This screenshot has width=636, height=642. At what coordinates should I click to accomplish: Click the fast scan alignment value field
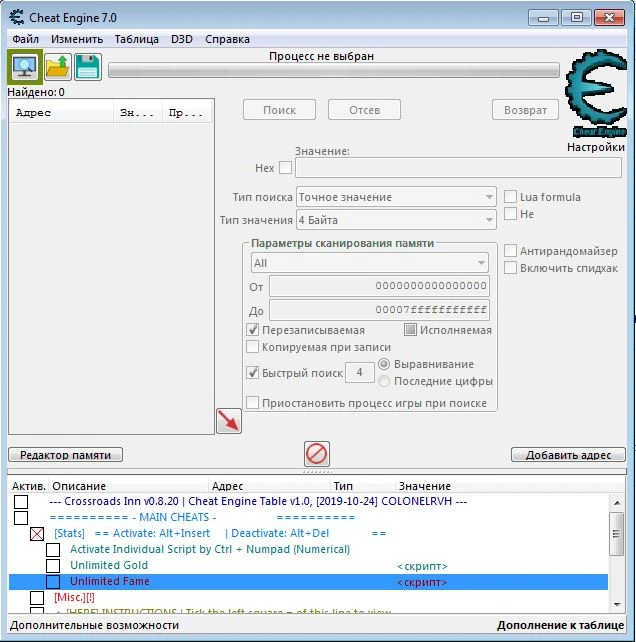pyautogui.click(x=360, y=372)
